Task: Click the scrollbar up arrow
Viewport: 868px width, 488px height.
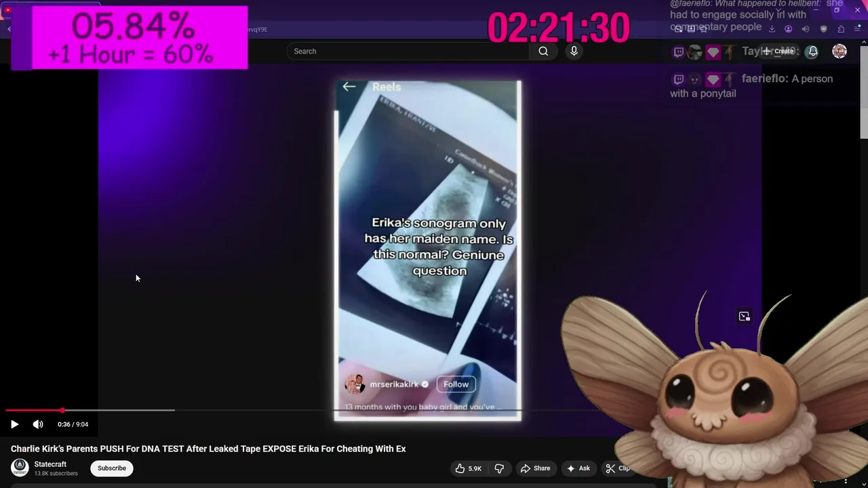Action: tap(864, 43)
